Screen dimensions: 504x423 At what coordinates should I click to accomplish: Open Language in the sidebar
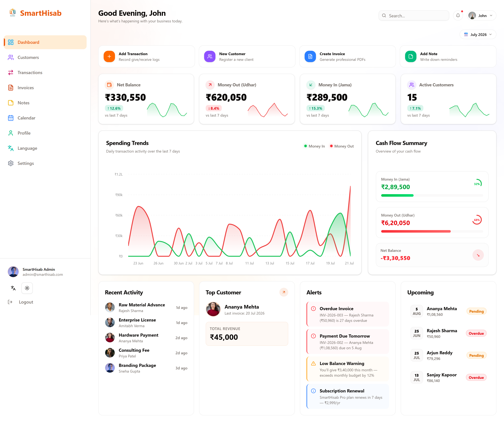click(x=45, y=148)
